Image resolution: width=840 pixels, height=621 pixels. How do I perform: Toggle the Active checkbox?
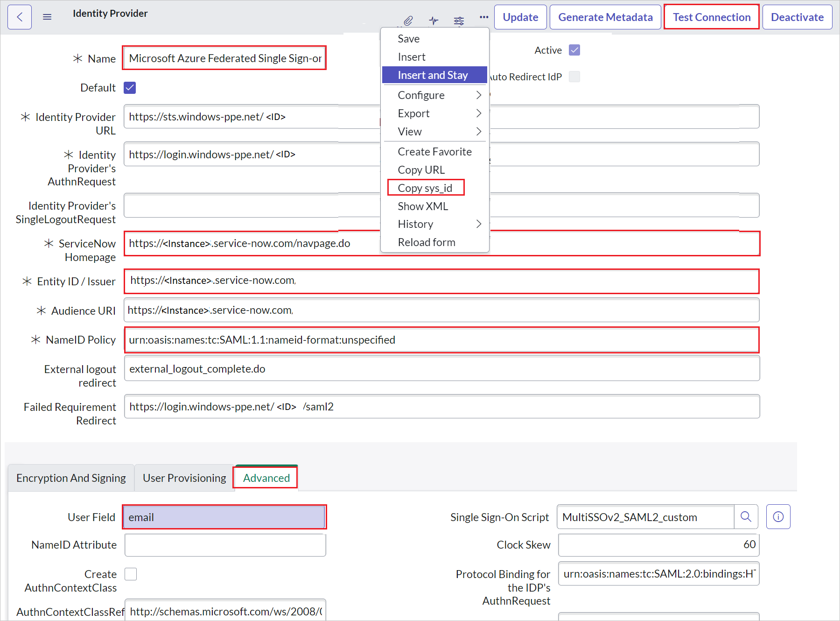(x=574, y=49)
